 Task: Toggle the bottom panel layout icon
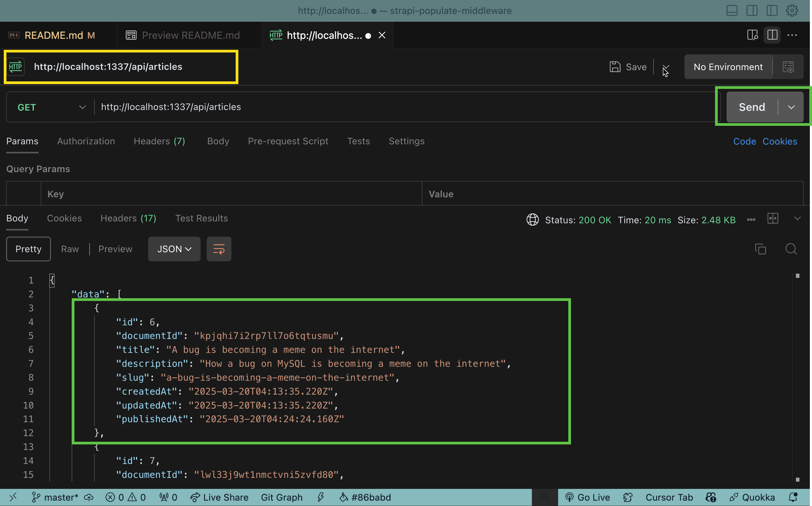732,11
